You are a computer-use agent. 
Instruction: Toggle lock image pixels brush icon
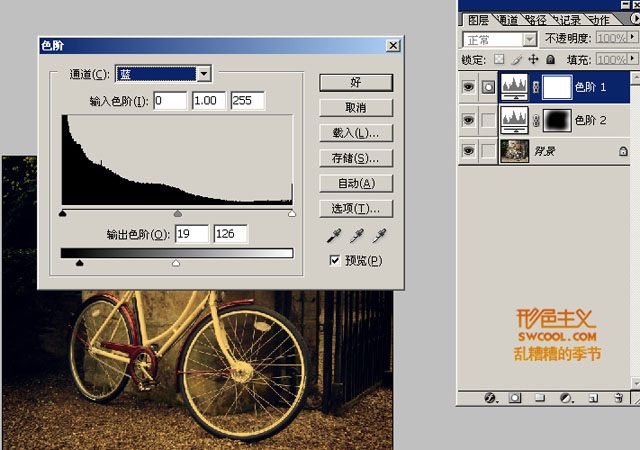point(516,60)
